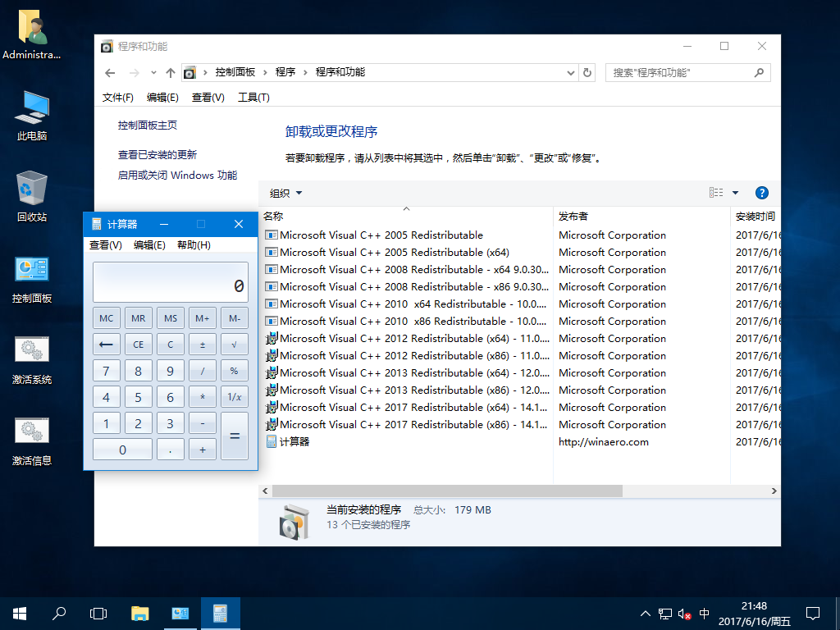Click the calculator multiply button
This screenshot has height=630, width=840.
coord(203,397)
